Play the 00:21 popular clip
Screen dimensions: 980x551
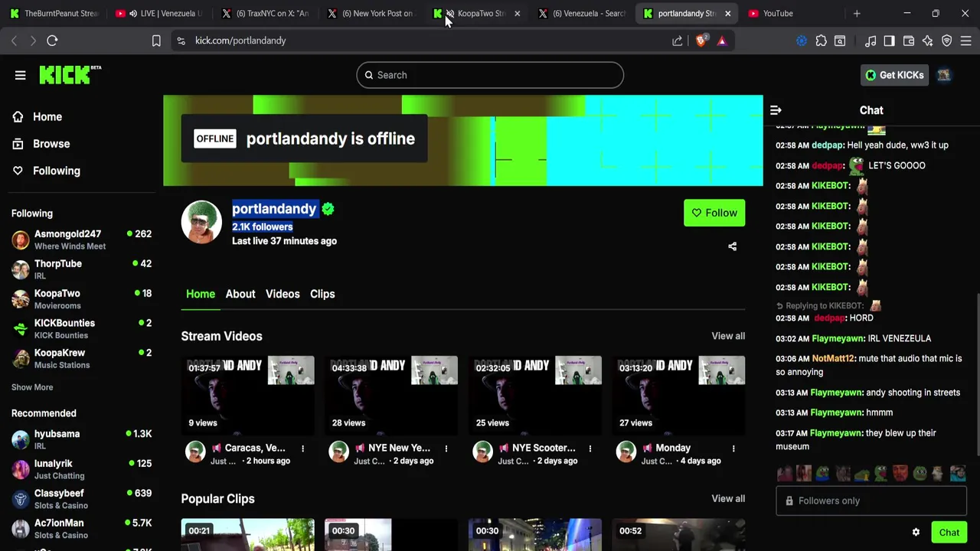pyautogui.click(x=247, y=535)
